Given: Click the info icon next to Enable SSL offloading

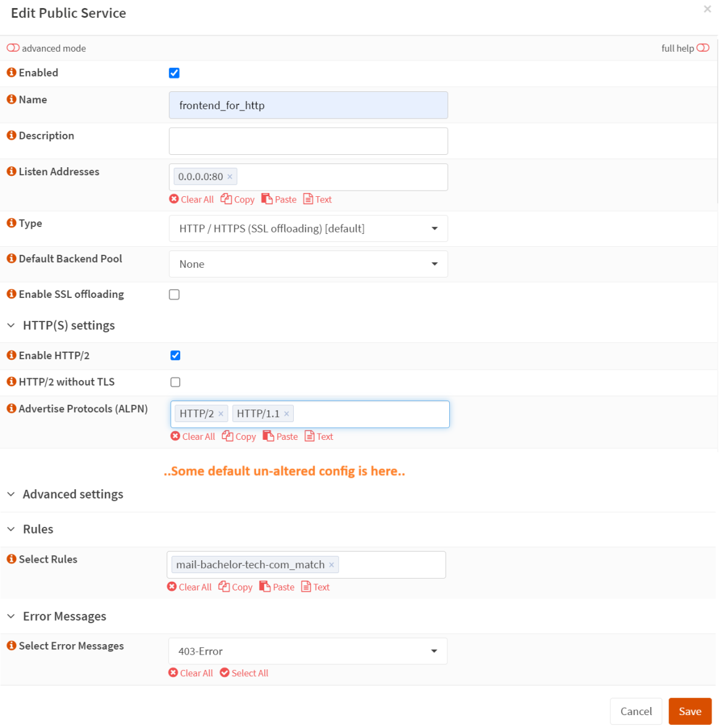Looking at the screenshot, I should pos(11,294).
